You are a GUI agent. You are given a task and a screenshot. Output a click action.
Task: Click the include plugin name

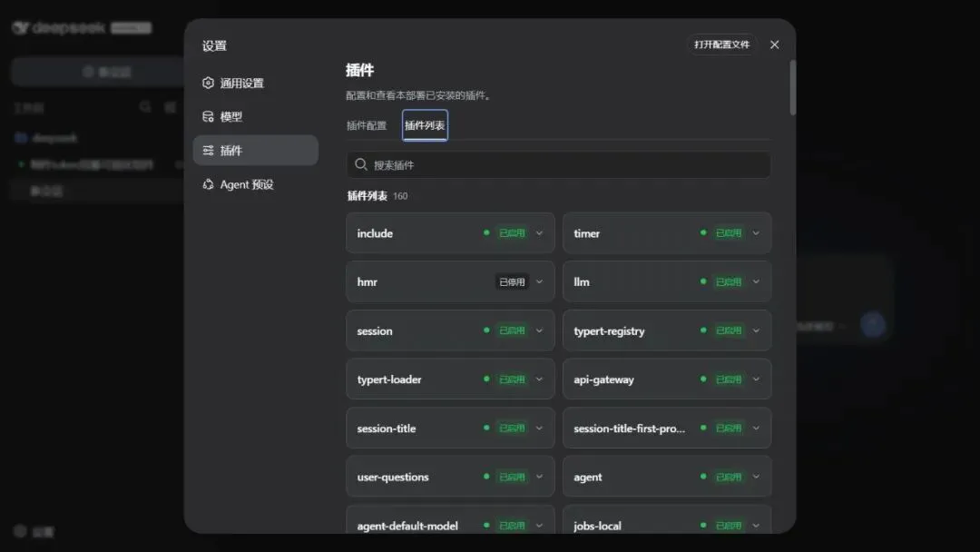coord(375,233)
